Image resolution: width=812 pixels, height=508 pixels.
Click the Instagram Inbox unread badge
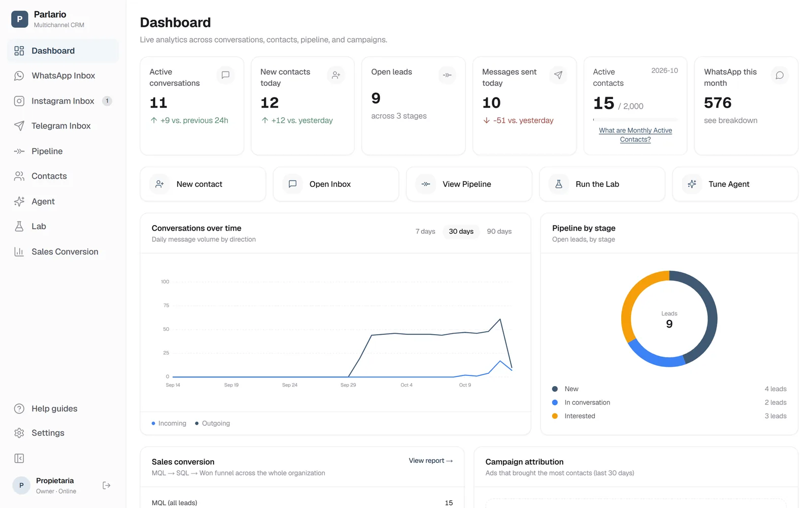tap(107, 101)
